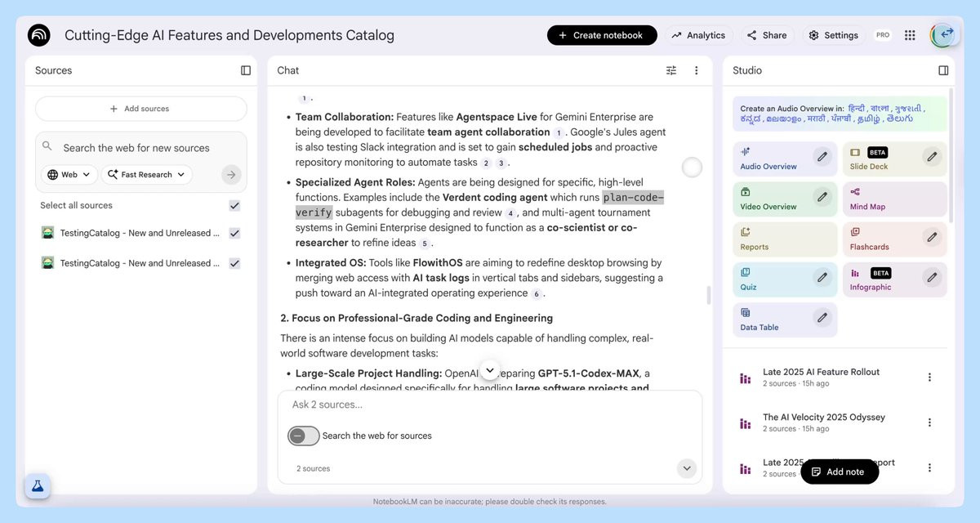Click the Data Table card
Screen dimensions: 980x523
click(x=785, y=320)
